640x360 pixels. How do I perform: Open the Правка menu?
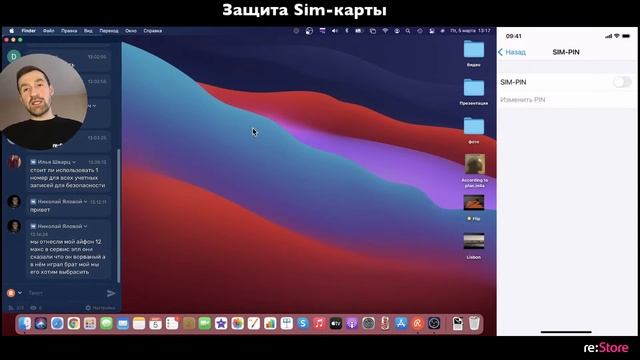(69, 31)
